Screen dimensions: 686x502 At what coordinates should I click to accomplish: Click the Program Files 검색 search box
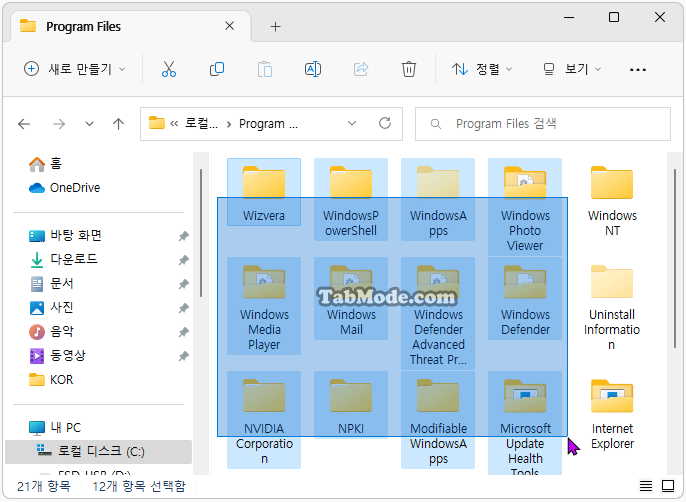(542, 124)
